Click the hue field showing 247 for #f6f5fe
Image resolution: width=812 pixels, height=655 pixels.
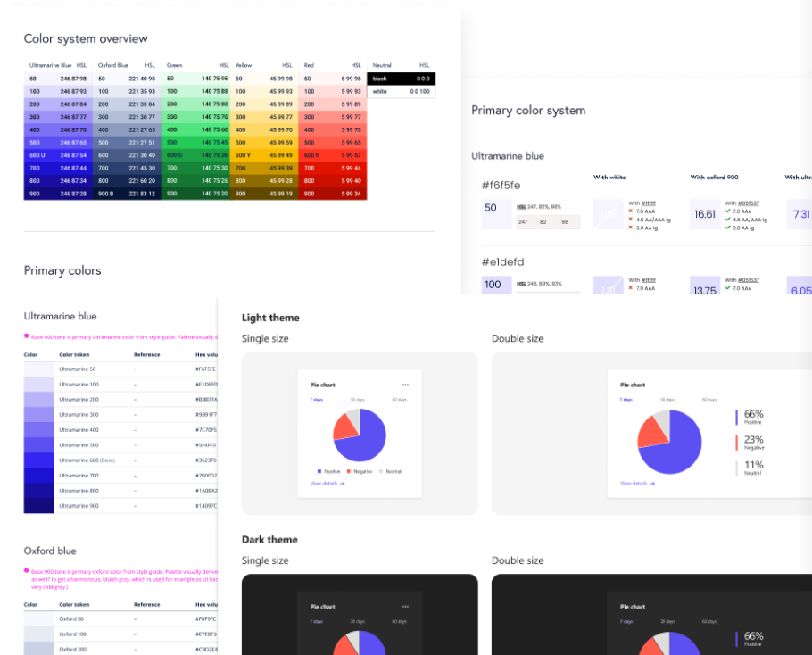(x=524, y=221)
